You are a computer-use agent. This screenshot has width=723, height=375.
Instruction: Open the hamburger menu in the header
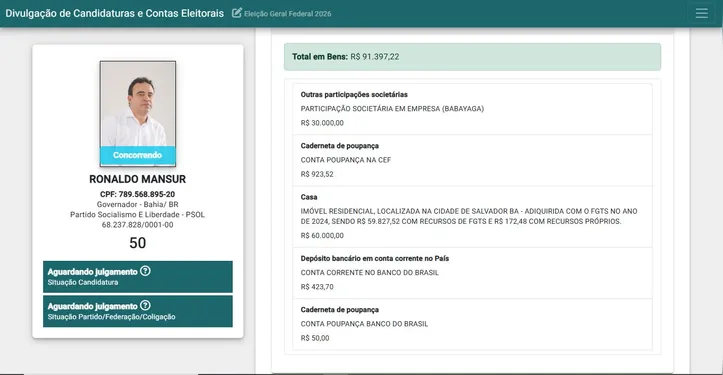pos(701,13)
